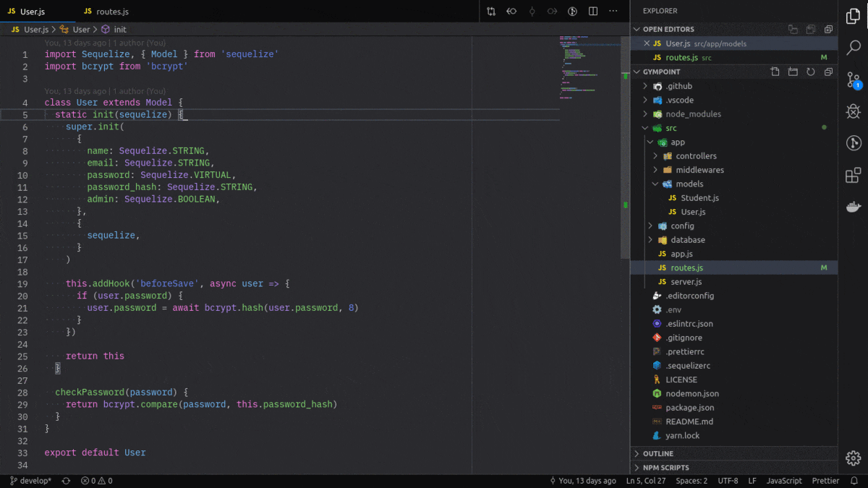Open Source Control view with badge 1

pyautogui.click(x=853, y=80)
